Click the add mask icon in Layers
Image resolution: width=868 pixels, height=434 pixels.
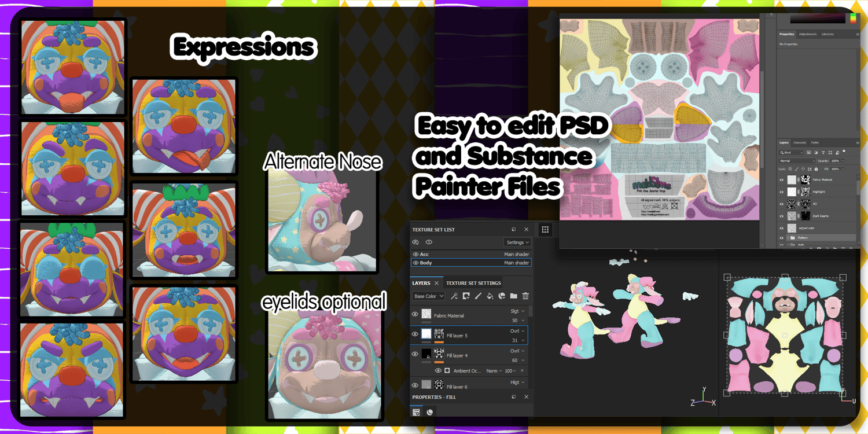tap(466, 296)
